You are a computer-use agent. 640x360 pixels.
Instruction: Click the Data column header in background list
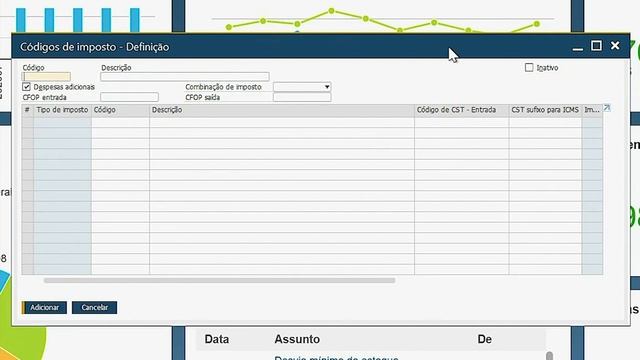tap(216, 339)
